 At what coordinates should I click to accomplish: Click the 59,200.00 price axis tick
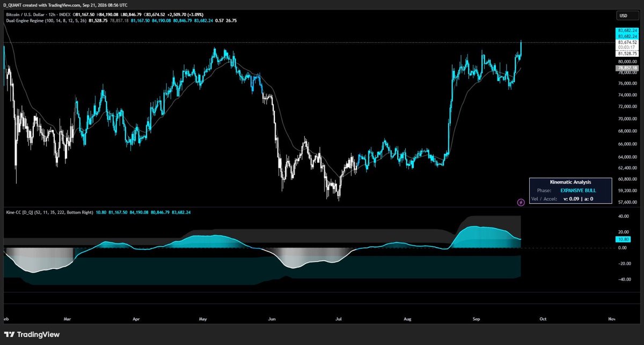[x=627, y=190]
